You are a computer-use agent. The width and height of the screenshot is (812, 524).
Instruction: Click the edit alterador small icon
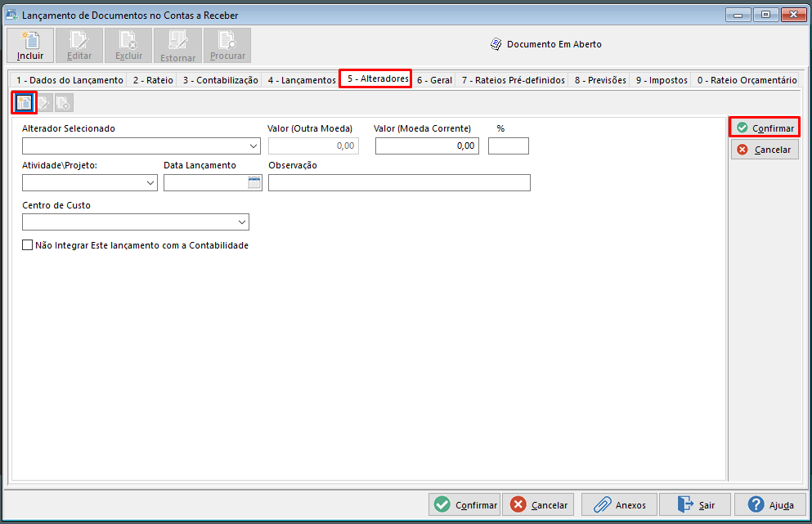44,103
